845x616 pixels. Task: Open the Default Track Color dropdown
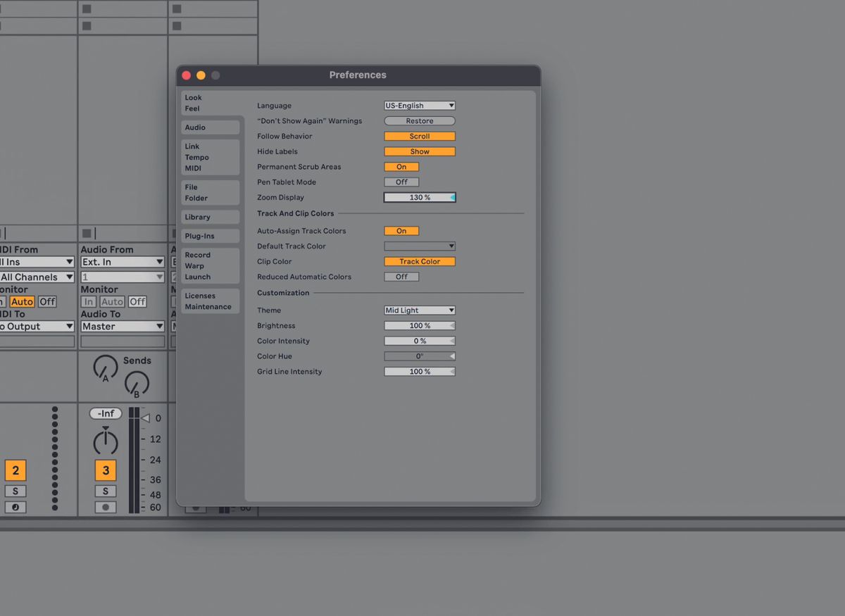[420, 246]
